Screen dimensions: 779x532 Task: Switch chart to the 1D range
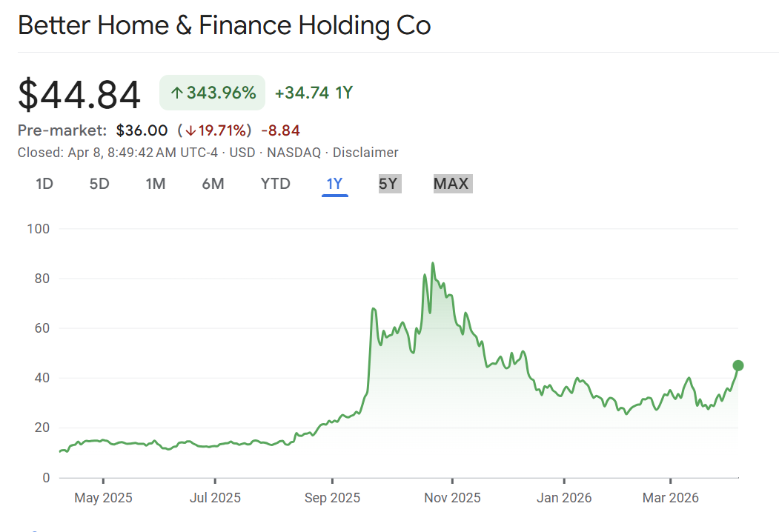click(x=44, y=184)
